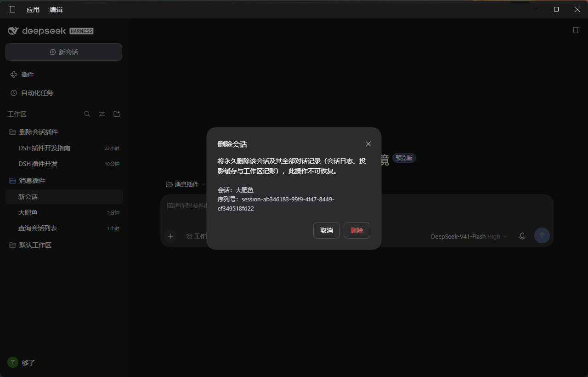Open the 编辑 menu
The width and height of the screenshot is (588, 377).
[x=56, y=10]
